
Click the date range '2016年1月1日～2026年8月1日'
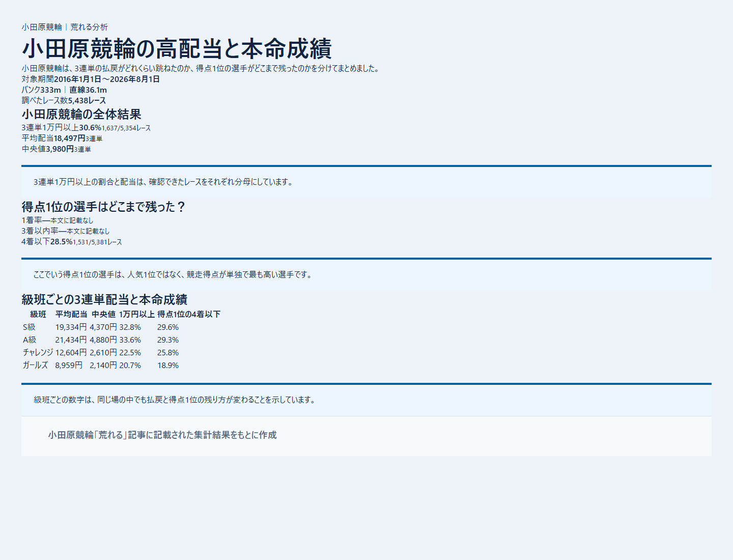point(107,79)
